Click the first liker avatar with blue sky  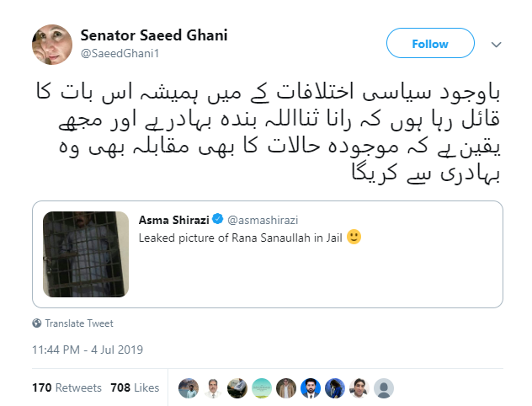point(189,387)
